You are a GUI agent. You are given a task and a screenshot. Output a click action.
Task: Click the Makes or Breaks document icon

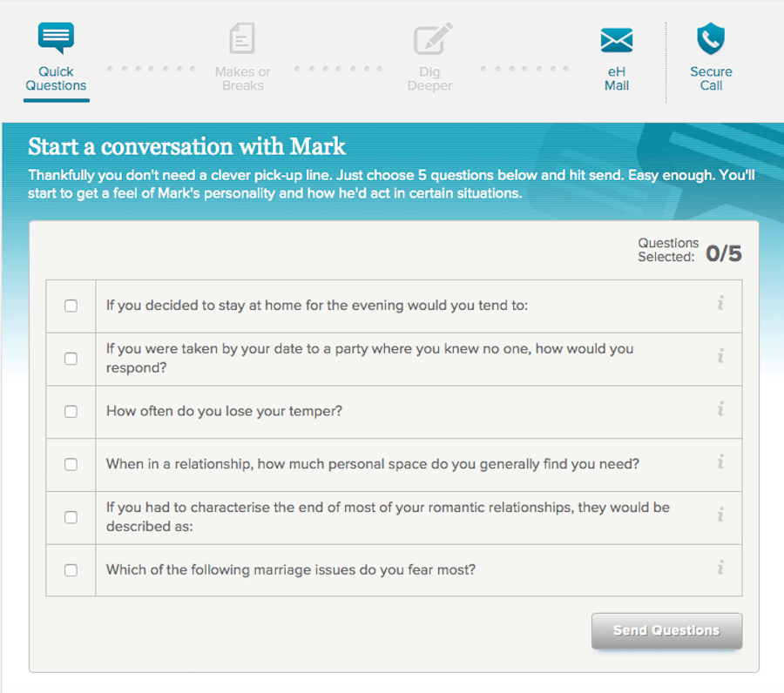[241, 38]
